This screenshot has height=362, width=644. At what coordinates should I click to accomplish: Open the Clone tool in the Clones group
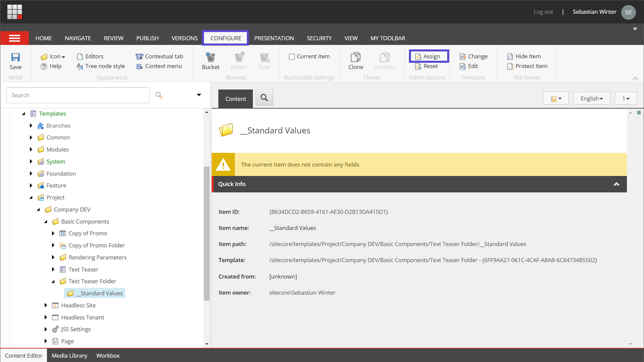coord(355,60)
